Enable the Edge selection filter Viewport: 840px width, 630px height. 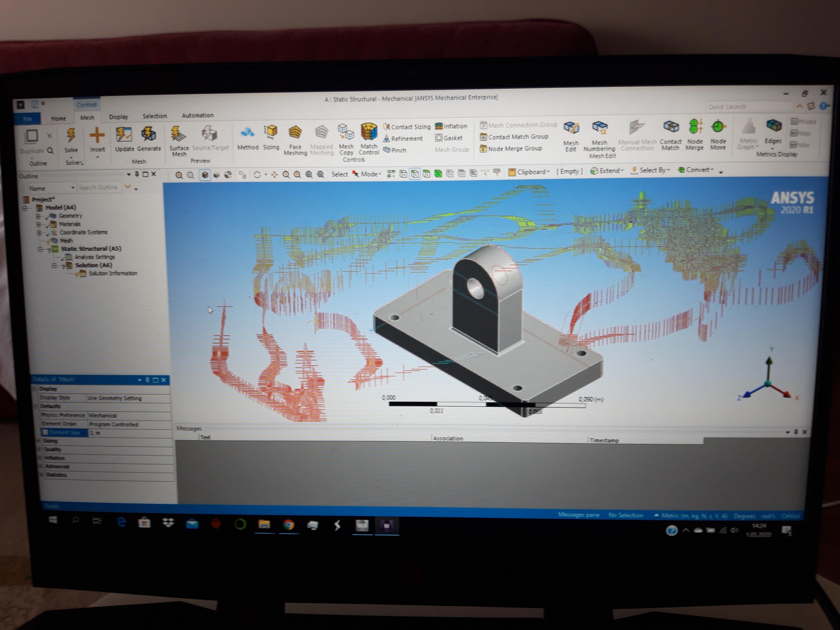[x=415, y=174]
